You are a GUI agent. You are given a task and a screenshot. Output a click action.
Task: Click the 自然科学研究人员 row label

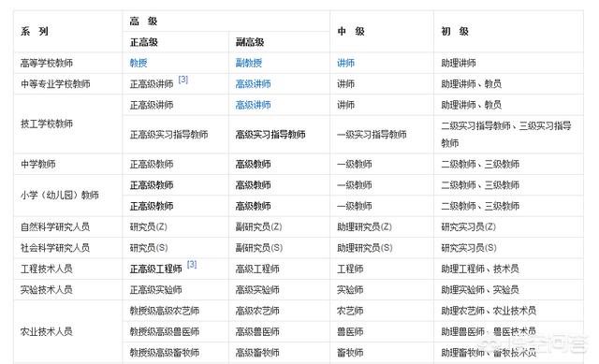55,226
